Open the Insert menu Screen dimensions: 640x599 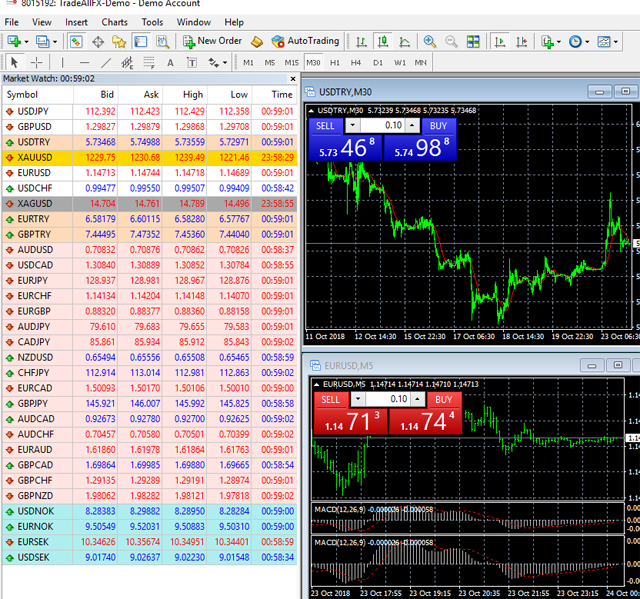click(x=76, y=22)
